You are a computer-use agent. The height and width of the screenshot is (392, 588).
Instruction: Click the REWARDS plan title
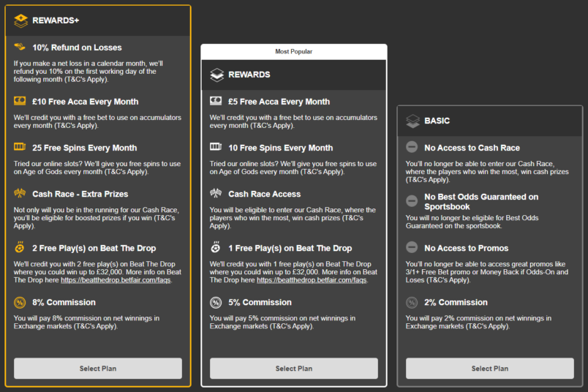click(x=249, y=75)
